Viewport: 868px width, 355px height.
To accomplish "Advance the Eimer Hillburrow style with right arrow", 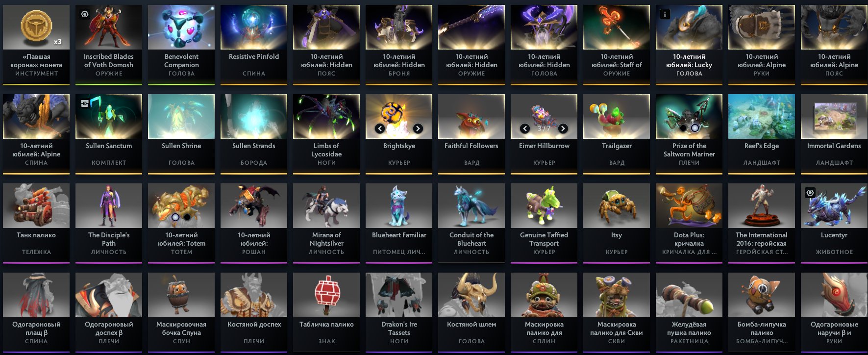I will [x=563, y=128].
